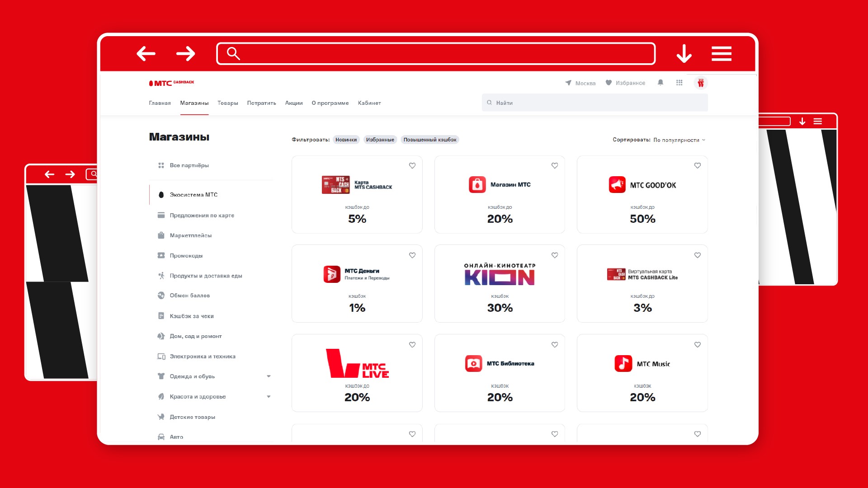Open the MTC GOOD'OK megaphone icon
This screenshot has width=868, height=488.
[617, 185]
